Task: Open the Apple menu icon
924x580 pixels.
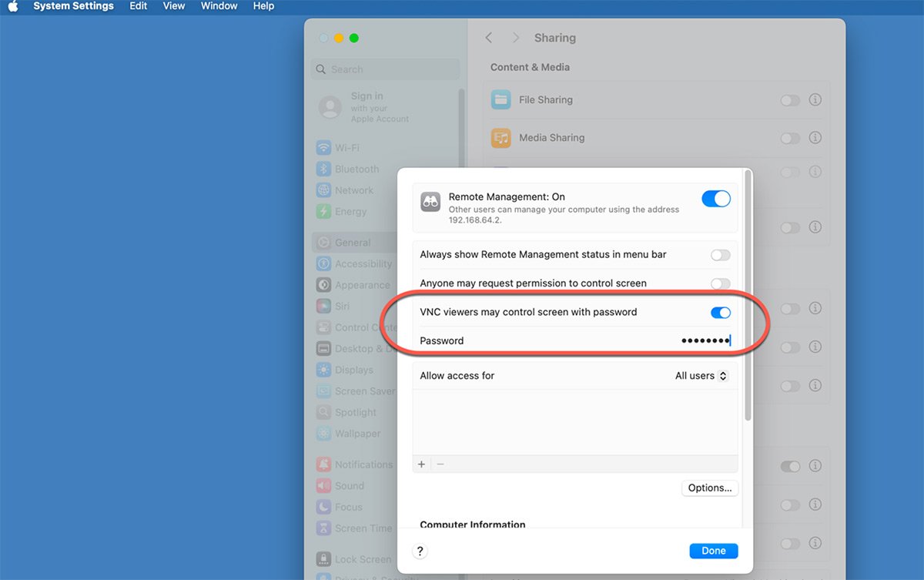Action: (x=13, y=6)
